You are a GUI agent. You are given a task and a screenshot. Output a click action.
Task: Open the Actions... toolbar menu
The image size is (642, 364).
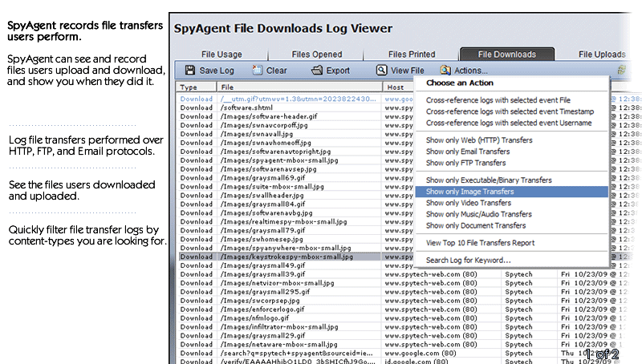pos(464,71)
